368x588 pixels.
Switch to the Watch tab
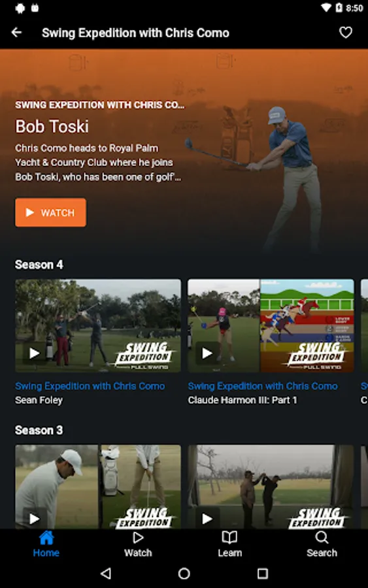point(138,544)
